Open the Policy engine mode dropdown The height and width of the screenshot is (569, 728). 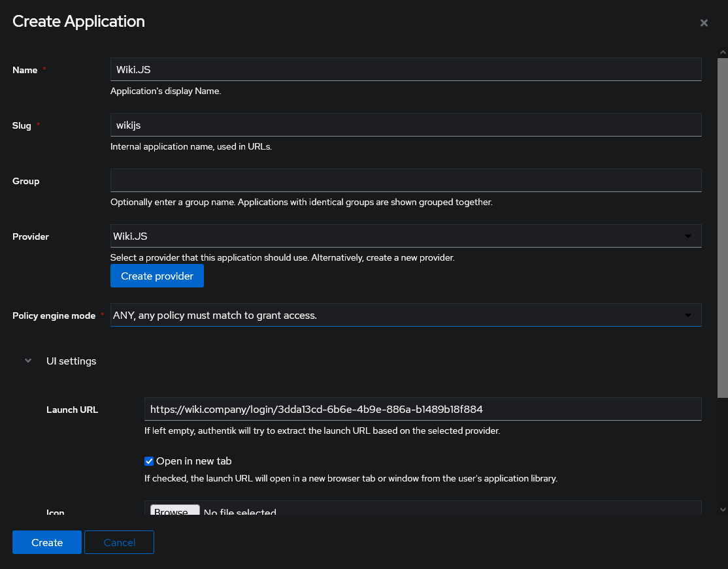(x=405, y=315)
